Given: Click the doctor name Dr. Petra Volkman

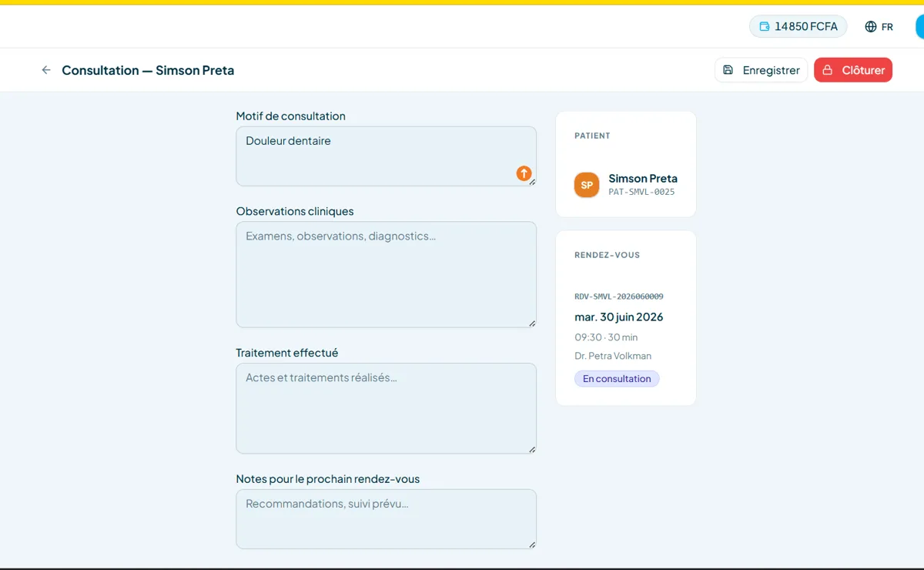Looking at the screenshot, I should 613,356.
